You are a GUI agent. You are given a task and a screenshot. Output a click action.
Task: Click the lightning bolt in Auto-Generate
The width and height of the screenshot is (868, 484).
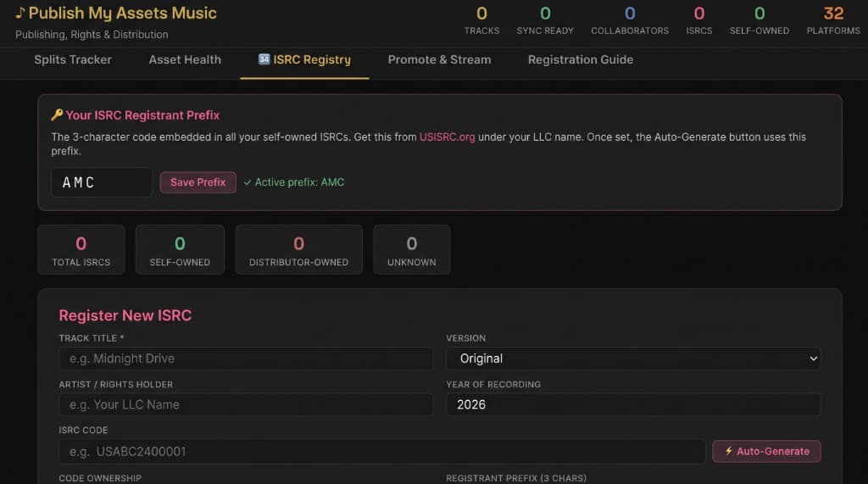click(x=728, y=451)
